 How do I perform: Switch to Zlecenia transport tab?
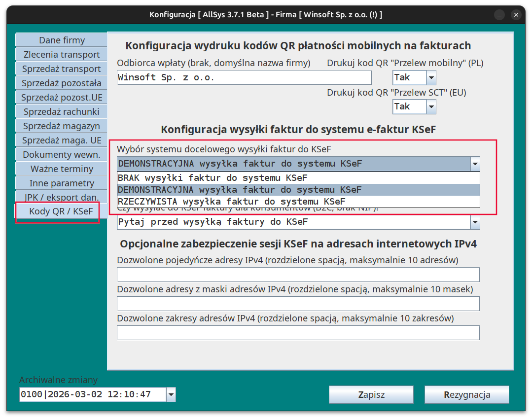tap(62, 55)
